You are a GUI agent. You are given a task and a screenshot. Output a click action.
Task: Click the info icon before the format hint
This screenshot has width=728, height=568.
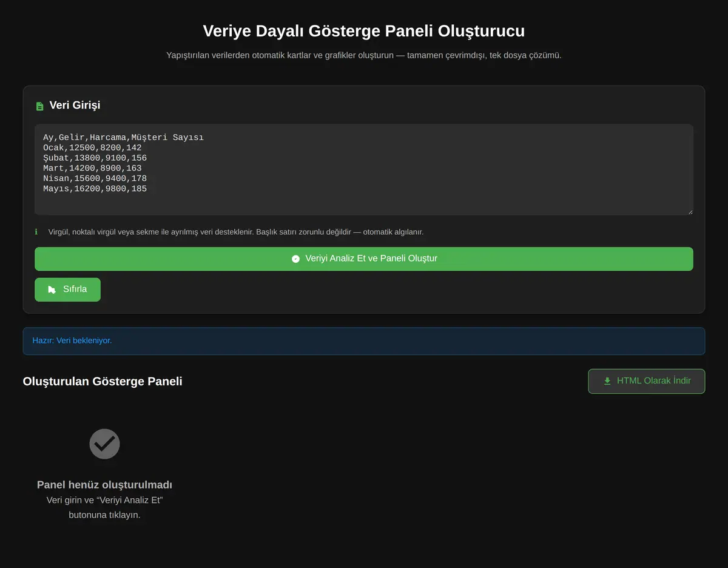coord(36,232)
